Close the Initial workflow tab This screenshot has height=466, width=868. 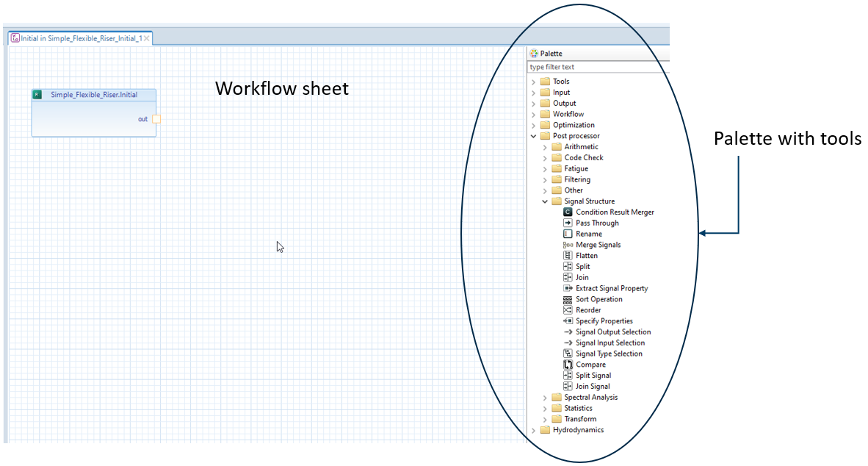pos(147,38)
